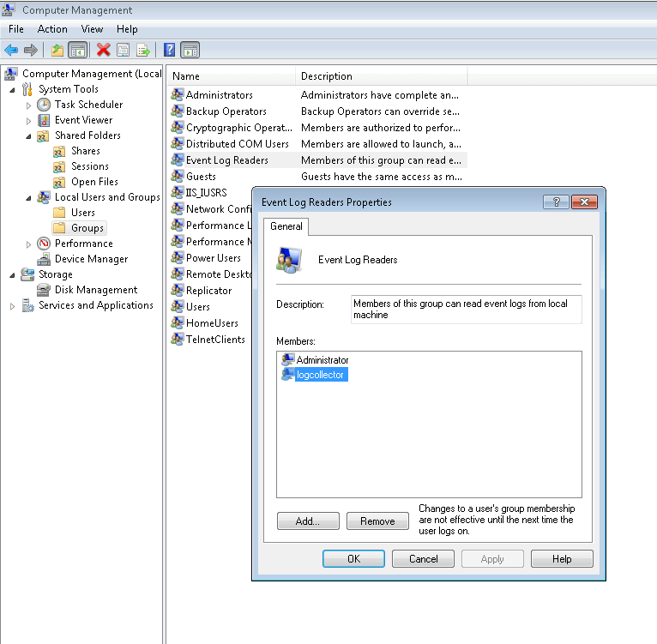Image resolution: width=657 pixels, height=644 pixels.
Task: Select Cryptographic Operators group row
Action: tap(318, 128)
